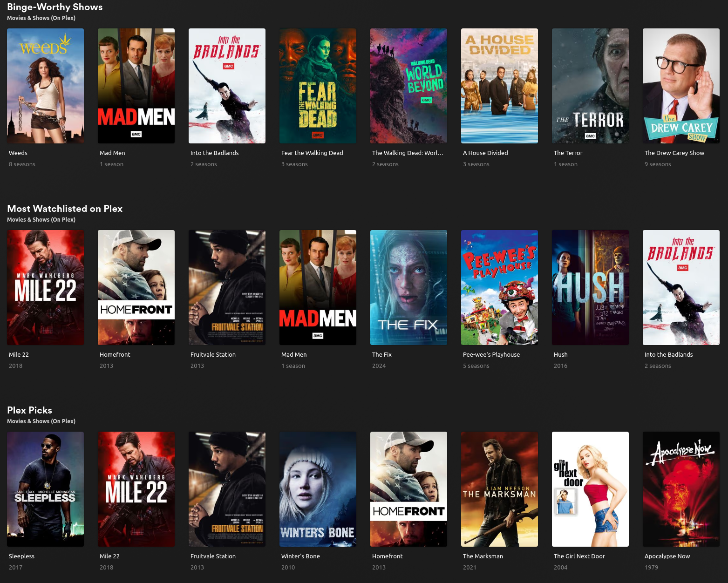Click the year "1979" under Apocalypse Now
This screenshot has width=728, height=583.
coord(651,568)
